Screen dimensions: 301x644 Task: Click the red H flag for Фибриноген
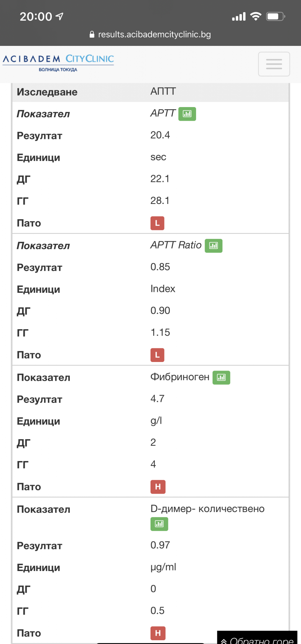[x=158, y=487]
